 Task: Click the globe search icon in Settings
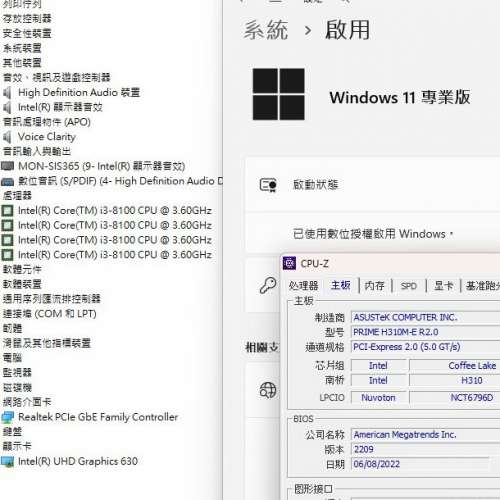(268, 390)
